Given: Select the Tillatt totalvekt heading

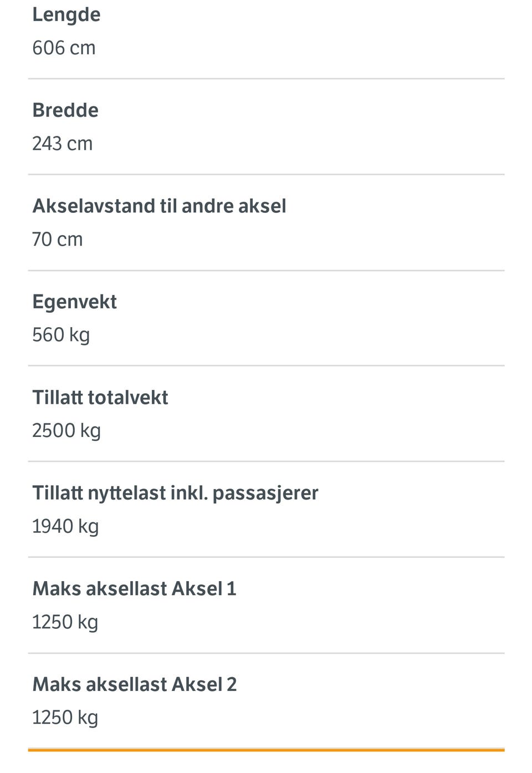Looking at the screenshot, I should 100,398.
